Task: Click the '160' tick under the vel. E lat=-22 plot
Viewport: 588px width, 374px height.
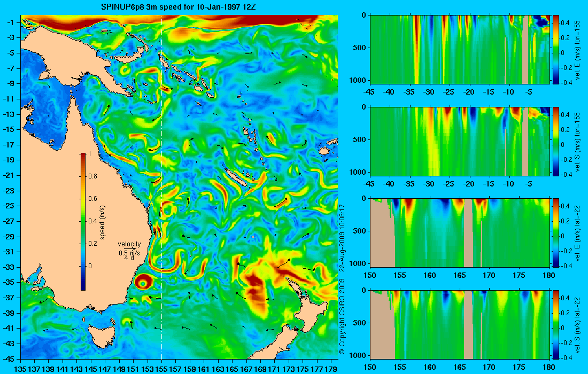Action: [429, 276]
